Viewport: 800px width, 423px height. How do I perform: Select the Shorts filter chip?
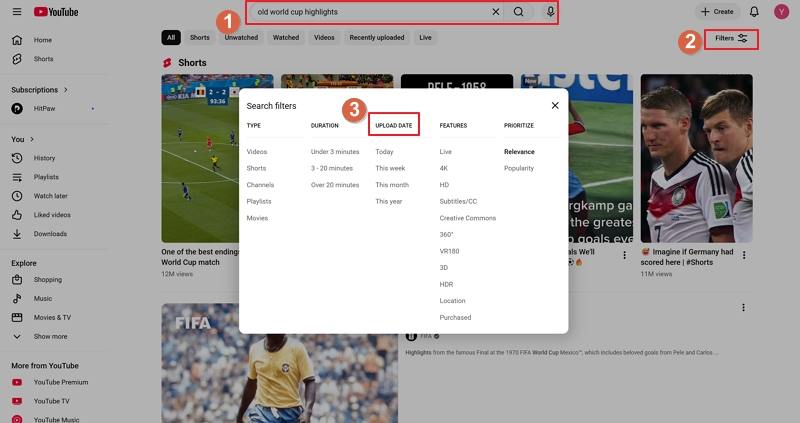(199, 37)
